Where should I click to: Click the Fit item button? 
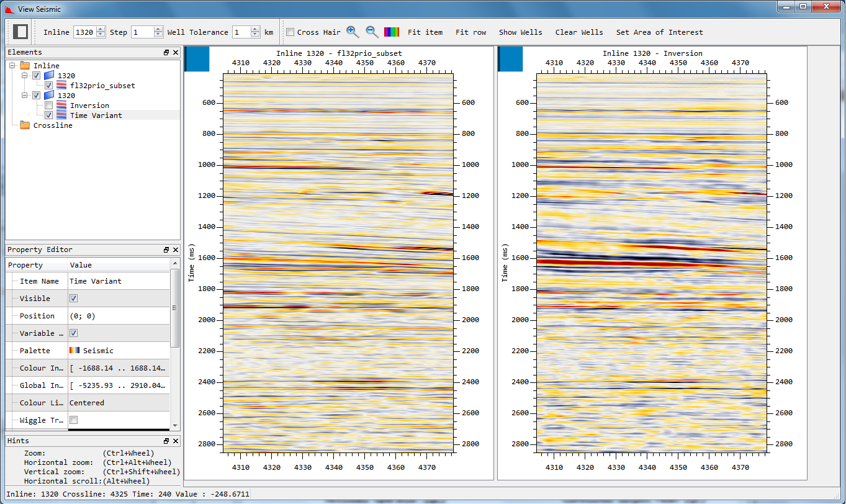(425, 32)
